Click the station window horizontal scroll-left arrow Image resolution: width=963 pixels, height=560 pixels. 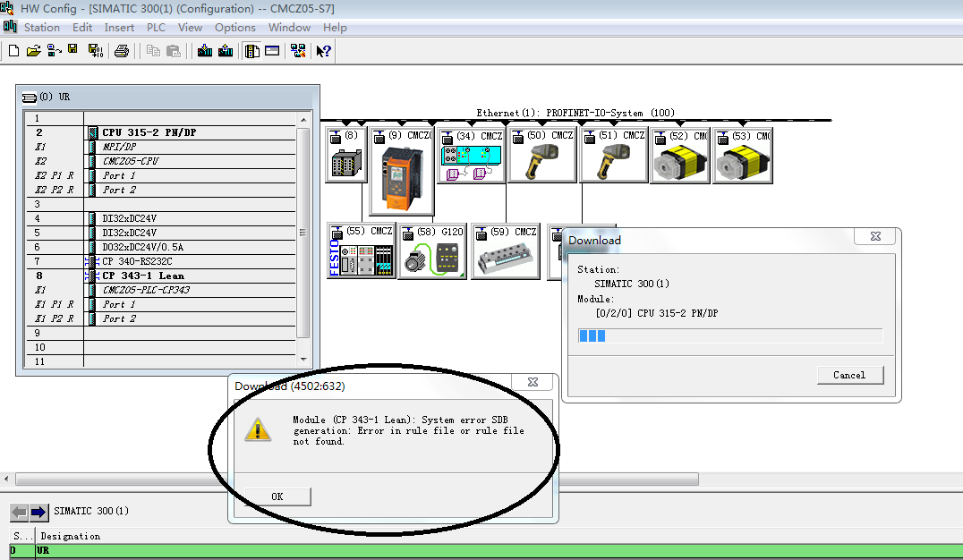(x=7, y=479)
